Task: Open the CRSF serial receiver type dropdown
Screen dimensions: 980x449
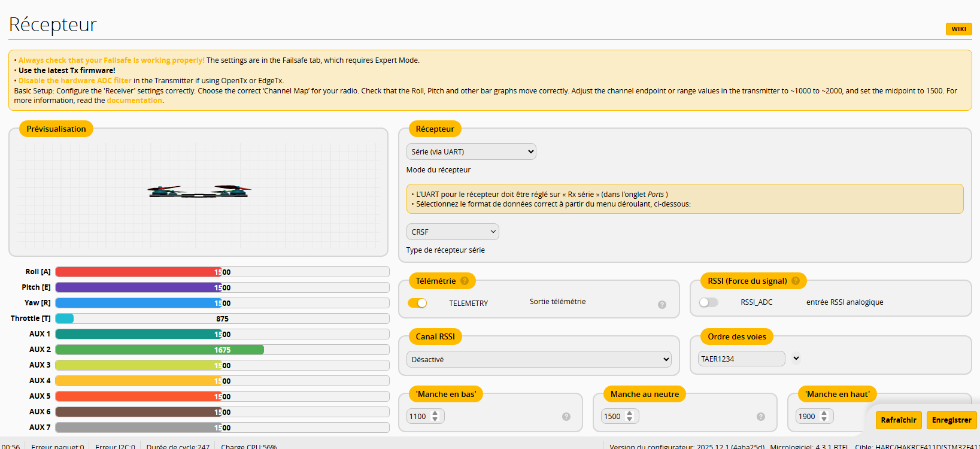Action: click(453, 232)
